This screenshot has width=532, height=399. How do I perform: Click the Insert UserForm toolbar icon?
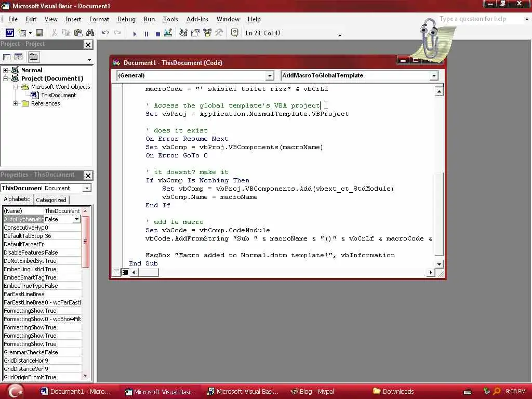tap(22, 33)
